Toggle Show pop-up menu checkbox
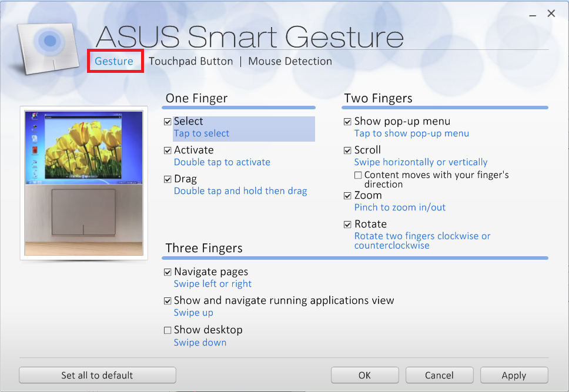This screenshot has width=569, height=392. (x=347, y=122)
